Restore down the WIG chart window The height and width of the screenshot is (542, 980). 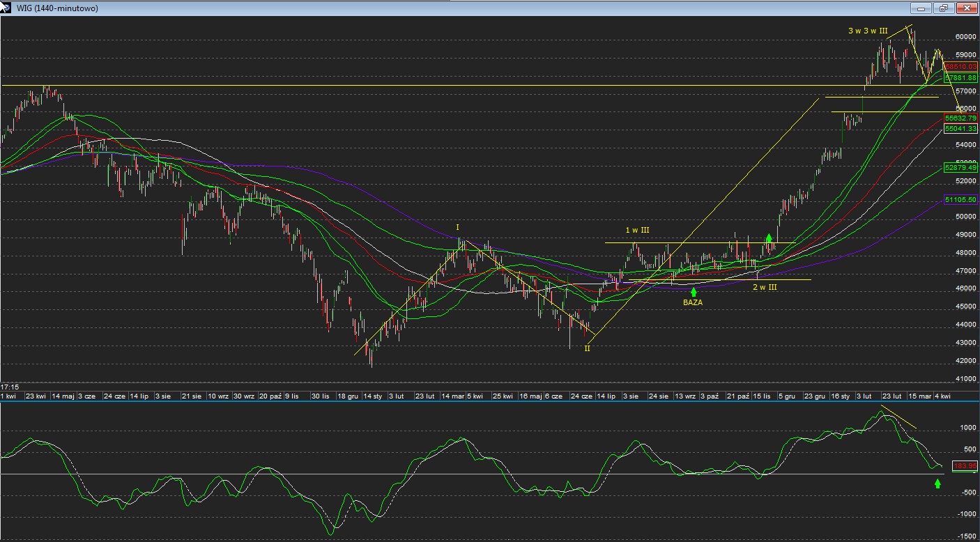tap(944, 8)
